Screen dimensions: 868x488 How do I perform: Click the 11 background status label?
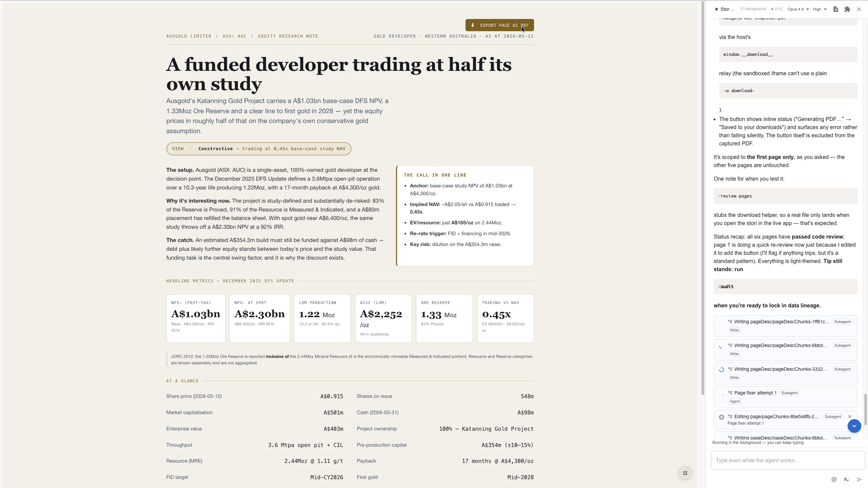click(x=753, y=9)
